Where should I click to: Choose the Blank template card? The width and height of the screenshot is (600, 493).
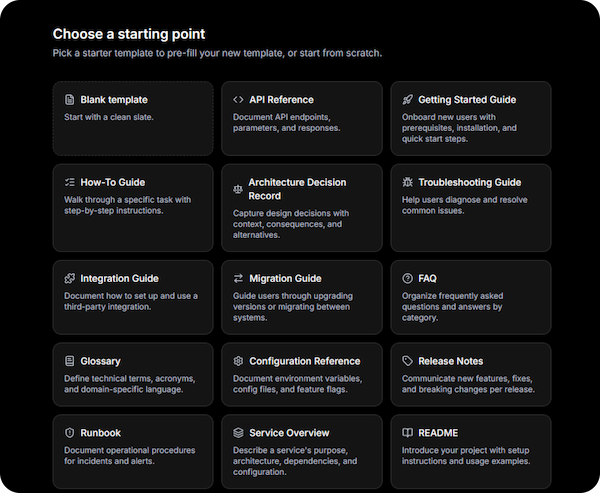[x=133, y=118]
